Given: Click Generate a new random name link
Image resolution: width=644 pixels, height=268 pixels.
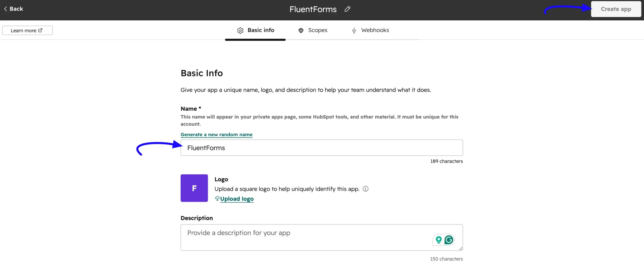Looking at the screenshot, I should tap(216, 134).
